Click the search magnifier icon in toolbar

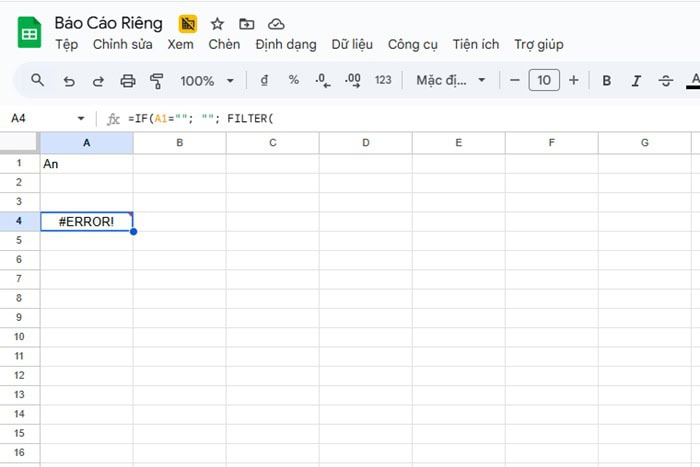[x=37, y=80]
